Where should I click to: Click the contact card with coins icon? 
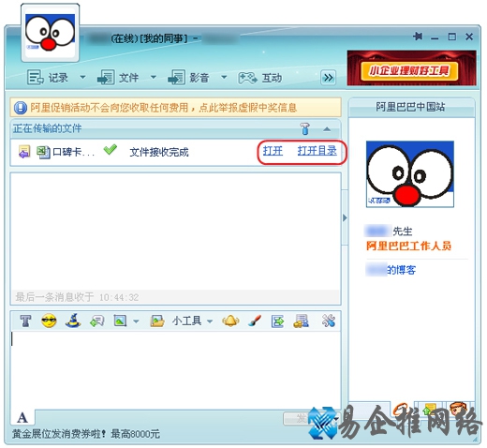coord(301,321)
